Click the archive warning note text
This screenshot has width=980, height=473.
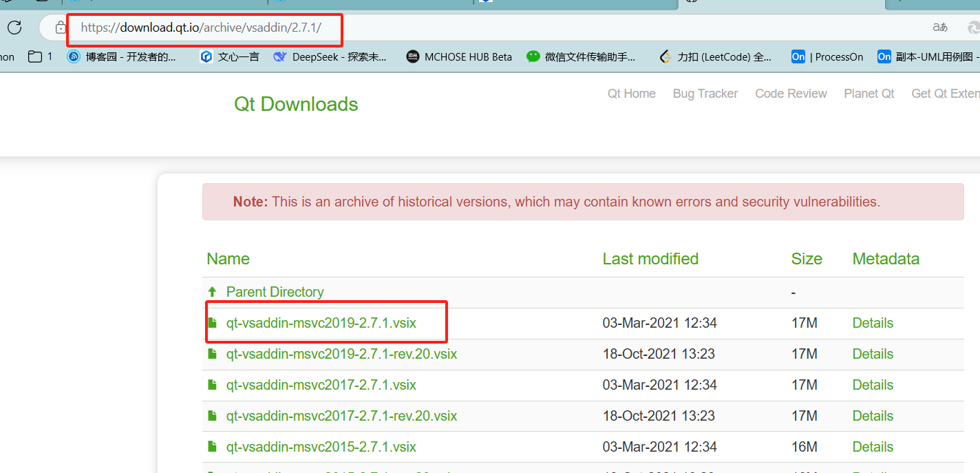click(557, 202)
